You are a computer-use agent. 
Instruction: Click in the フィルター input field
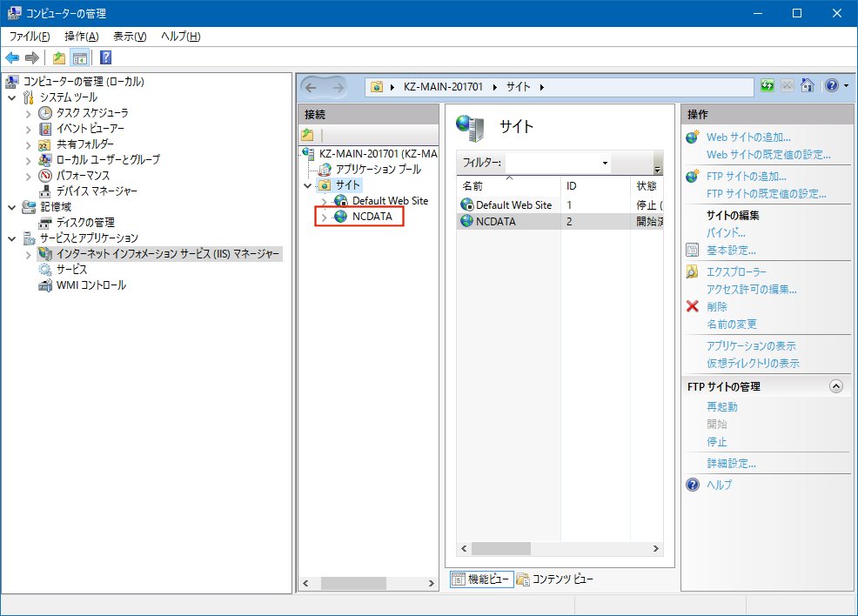click(552, 163)
